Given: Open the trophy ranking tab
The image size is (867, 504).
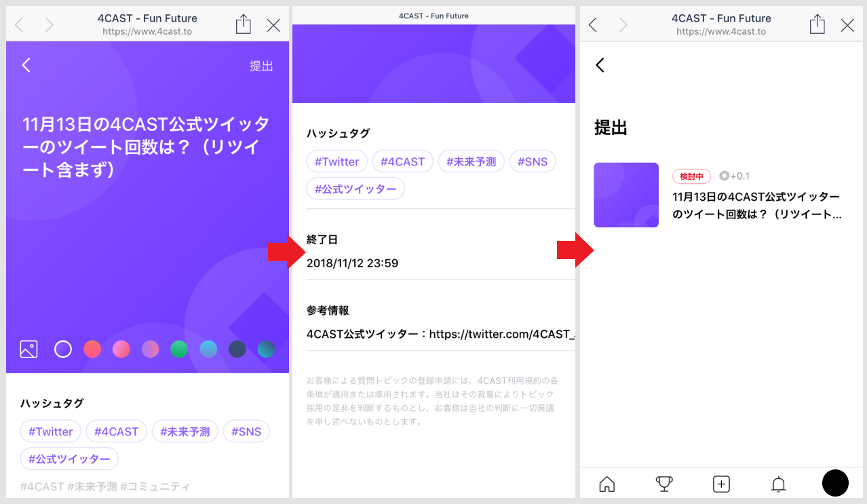Looking at the screenshot, I should click(x=664, y=484).
